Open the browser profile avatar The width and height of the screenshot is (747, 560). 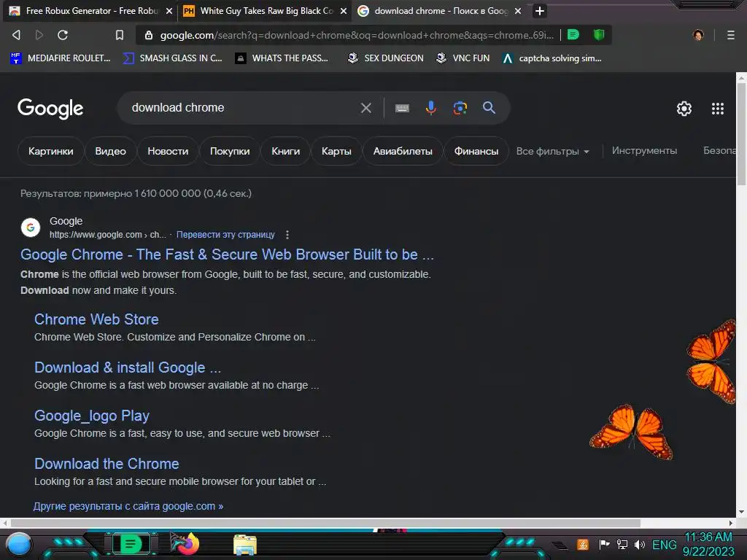pos(698,35)
